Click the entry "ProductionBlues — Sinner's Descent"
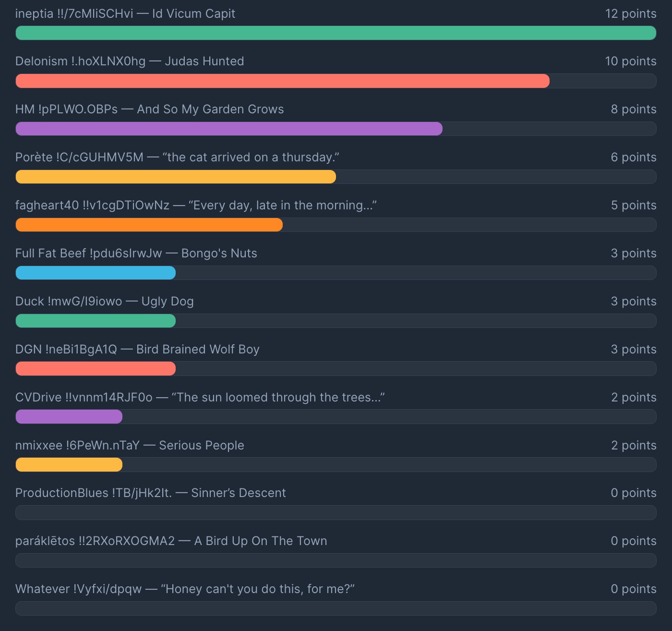 (x=151, y=493)
